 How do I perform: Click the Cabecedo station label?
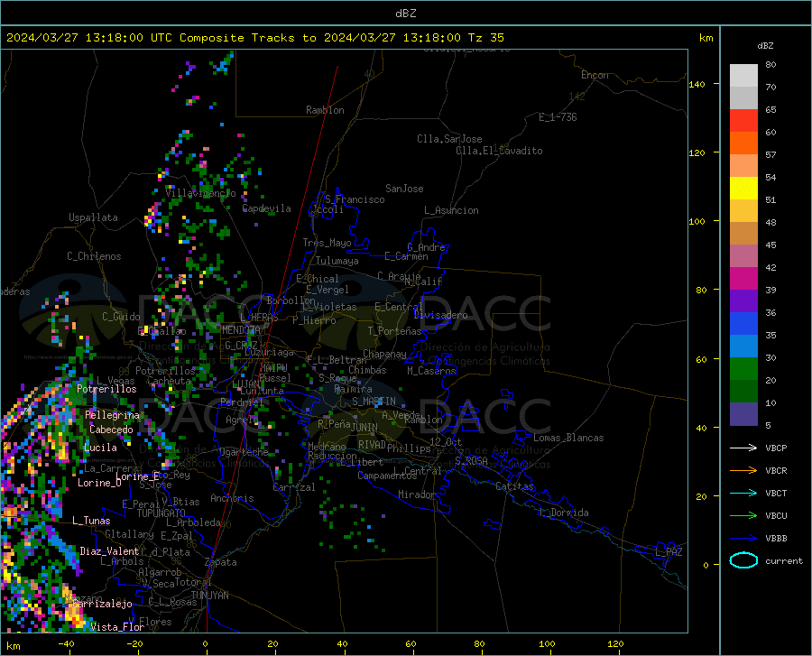(111, 430)
